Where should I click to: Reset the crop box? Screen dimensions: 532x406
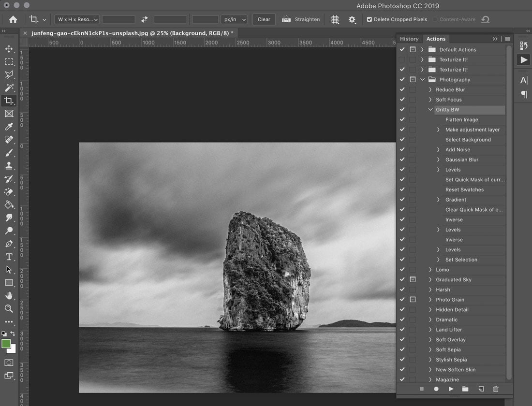(x=485, y=19)
